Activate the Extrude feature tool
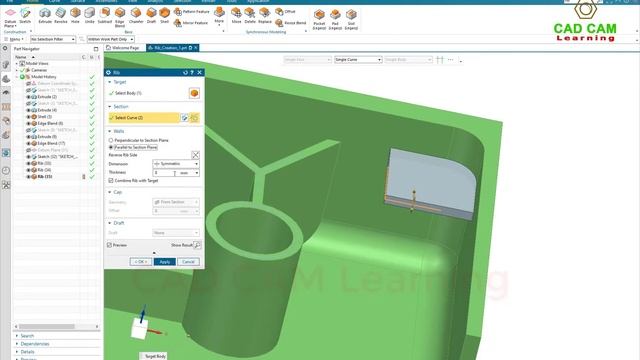Image resolution: width=640 pixels, height=360 pixels. pyautogui.click(x=45, y=16)
